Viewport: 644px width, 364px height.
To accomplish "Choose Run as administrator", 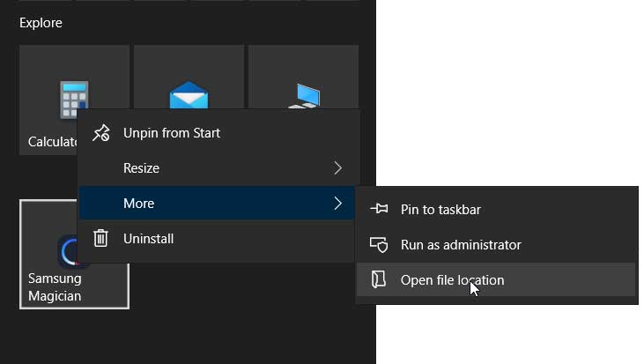I will (496, 245).
